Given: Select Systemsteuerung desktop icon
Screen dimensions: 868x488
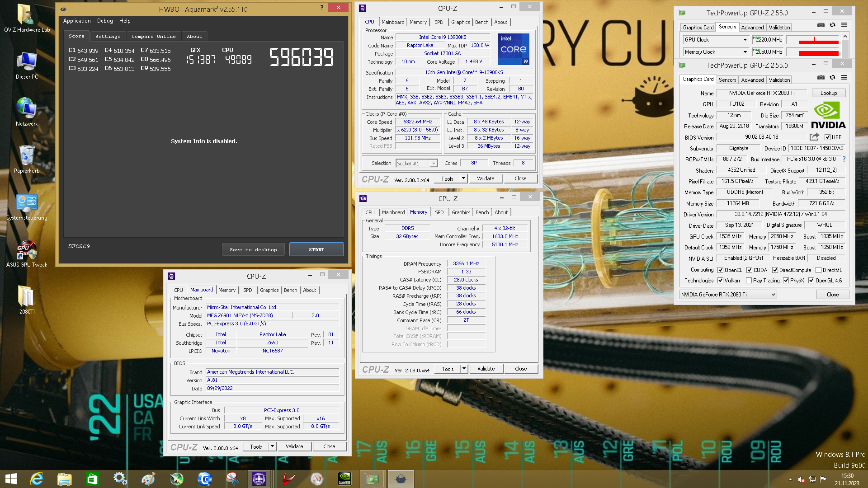Looking at the screenshot, I should 27,207.
